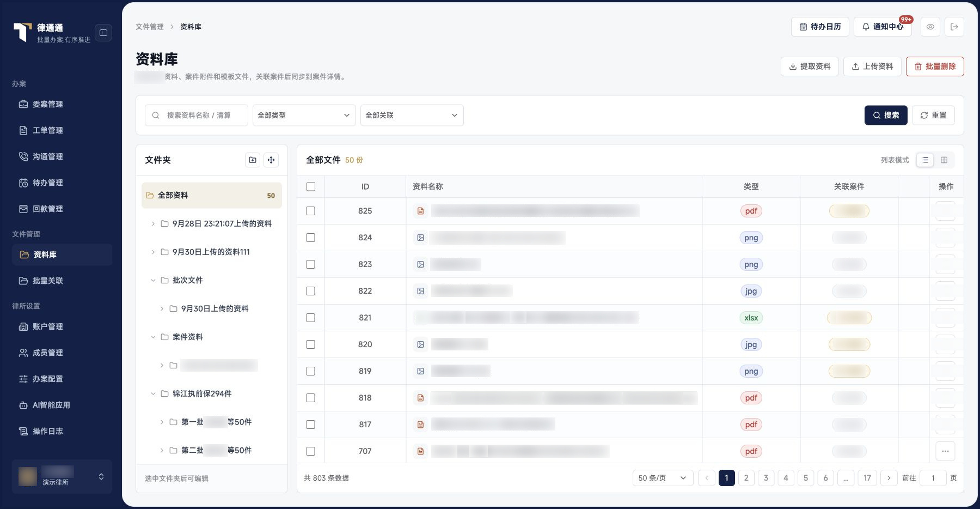The image size is (980, 509).
Task: Open the 全部类型 type dropdown
Action: [304, 115]
